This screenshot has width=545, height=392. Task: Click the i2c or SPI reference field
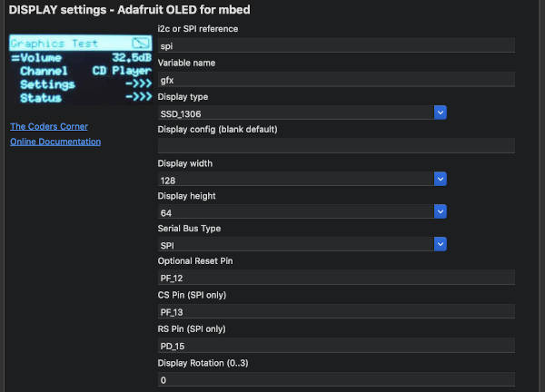(x=336, y=45)
